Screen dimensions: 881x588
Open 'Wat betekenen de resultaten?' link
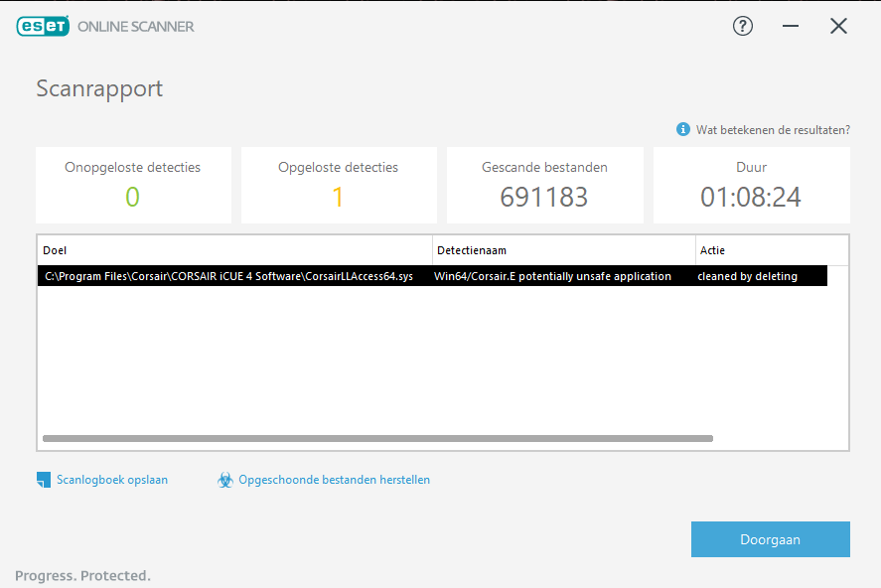773,130
